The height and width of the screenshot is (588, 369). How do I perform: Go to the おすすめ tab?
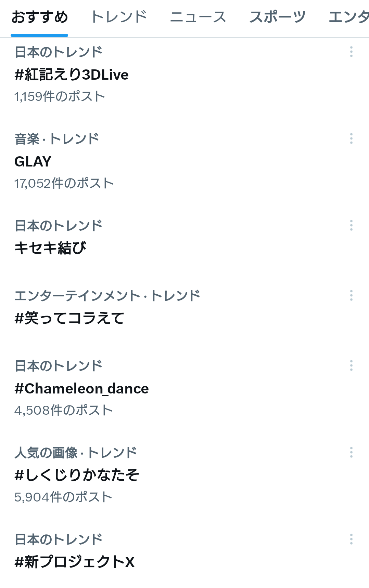coord(40,17)
